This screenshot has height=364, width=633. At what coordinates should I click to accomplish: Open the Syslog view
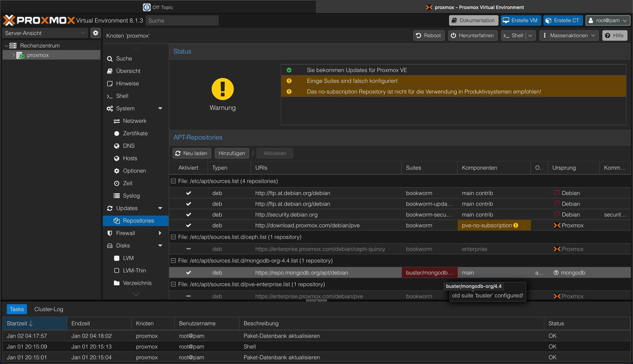click(131, 196)
